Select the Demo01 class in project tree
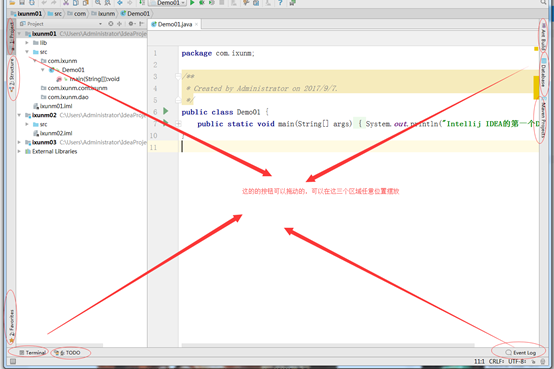Screen dimensions: 554x369 [x=67, y=70]
